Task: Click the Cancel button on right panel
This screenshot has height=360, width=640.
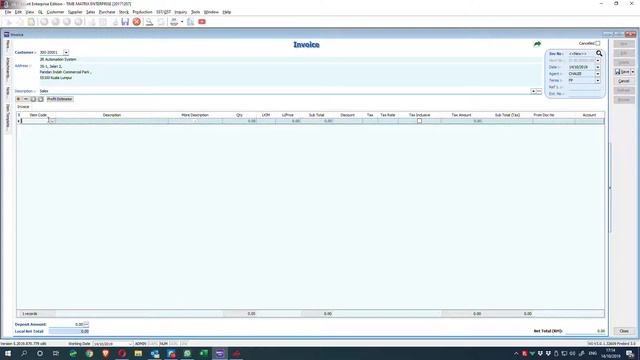Action: [x=624, y=81]
